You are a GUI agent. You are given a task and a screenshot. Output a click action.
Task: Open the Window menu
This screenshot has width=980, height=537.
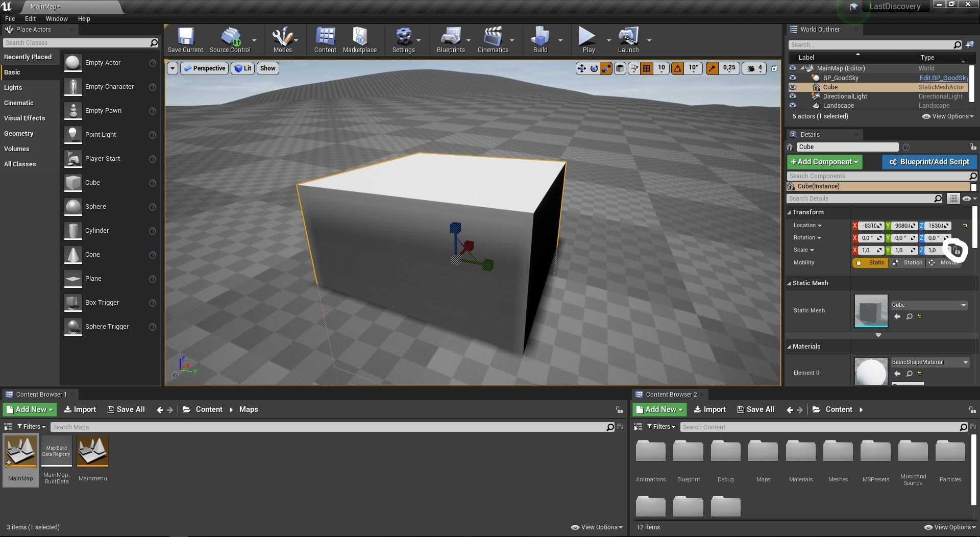tap(57, 19)
